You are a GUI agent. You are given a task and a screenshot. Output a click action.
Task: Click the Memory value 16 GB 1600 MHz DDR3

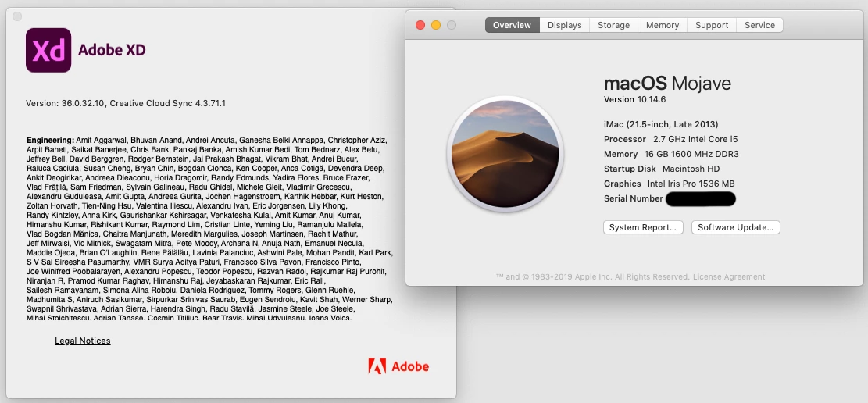(x=691, y=154)
